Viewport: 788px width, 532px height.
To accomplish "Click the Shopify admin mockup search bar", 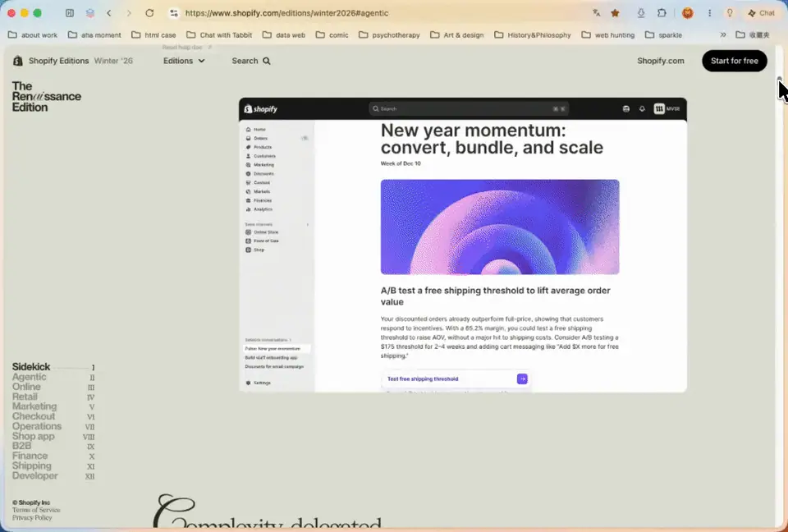I will (x=469, y=108).
